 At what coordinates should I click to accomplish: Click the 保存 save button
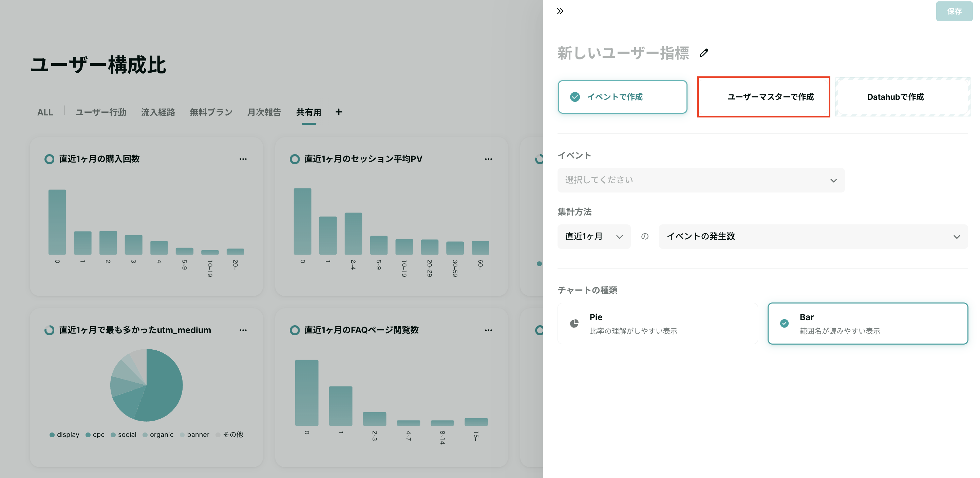click(x=954, y=12)
